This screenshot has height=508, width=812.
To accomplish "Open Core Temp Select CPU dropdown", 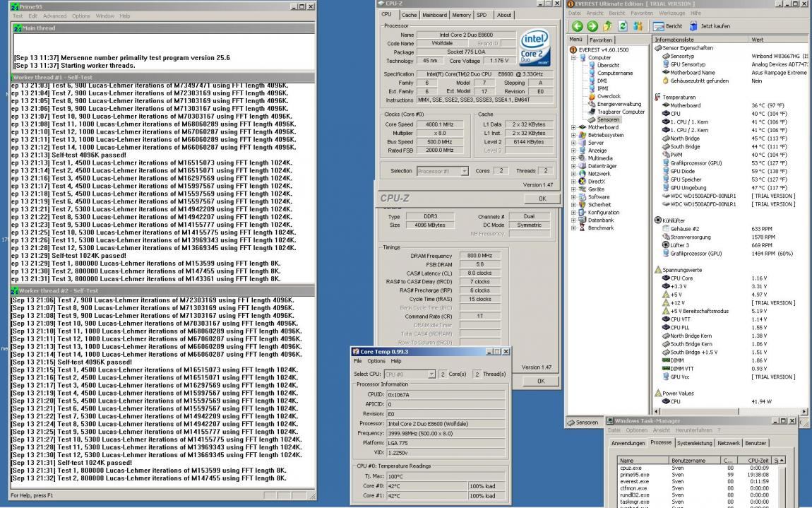I will pyautogui.click(x=431, y=374).
